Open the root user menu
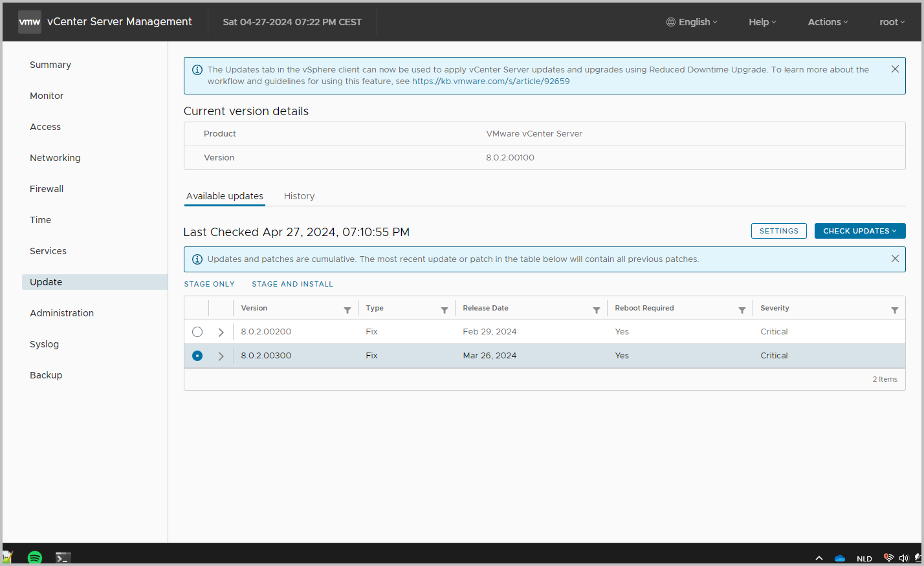924x566 pixels. pyautogui.click(x=892, y=22)
